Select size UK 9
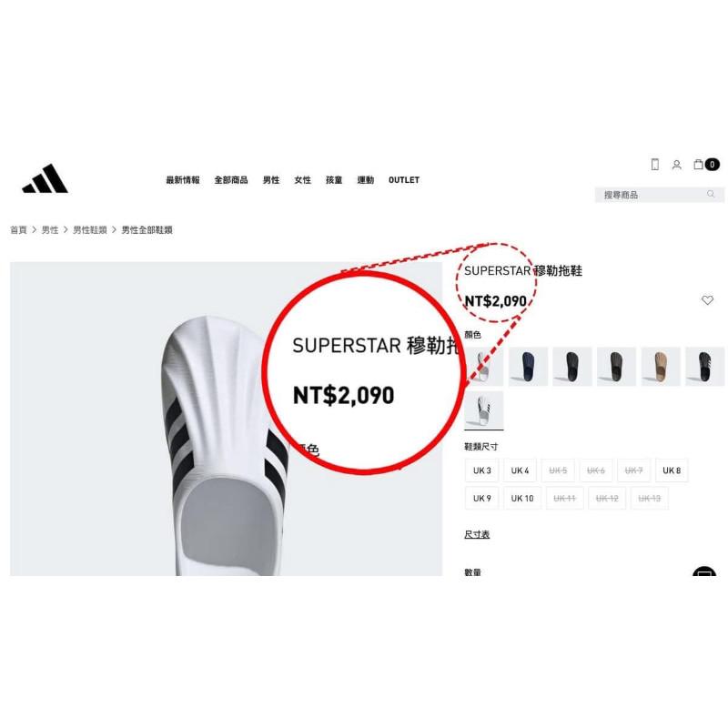 click(x=481, y=498)
